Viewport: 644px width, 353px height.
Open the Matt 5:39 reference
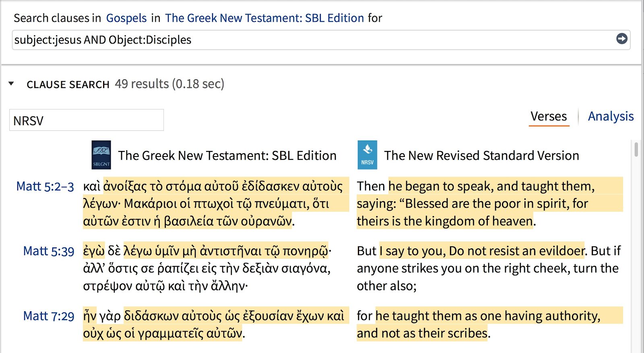click(49, 251)
